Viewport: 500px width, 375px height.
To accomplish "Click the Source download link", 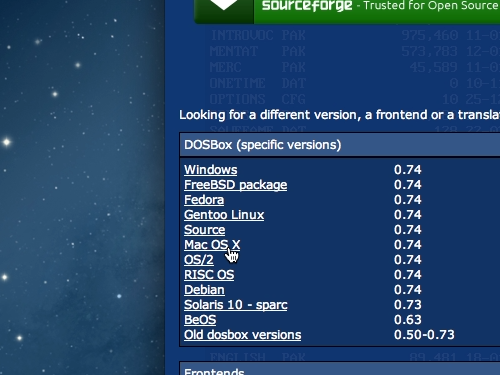I will coord(205,230).
